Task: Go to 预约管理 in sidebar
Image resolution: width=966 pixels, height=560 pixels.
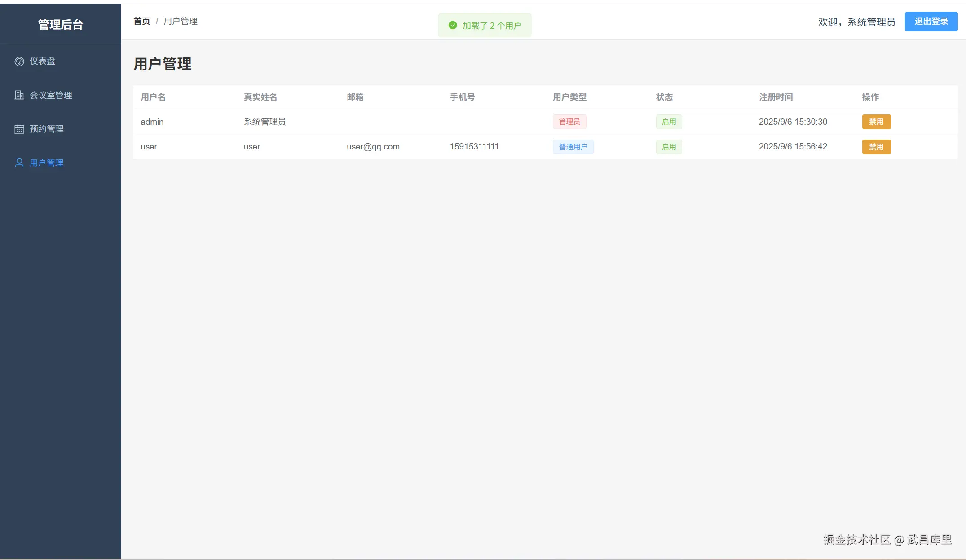Action: [47, 129]
